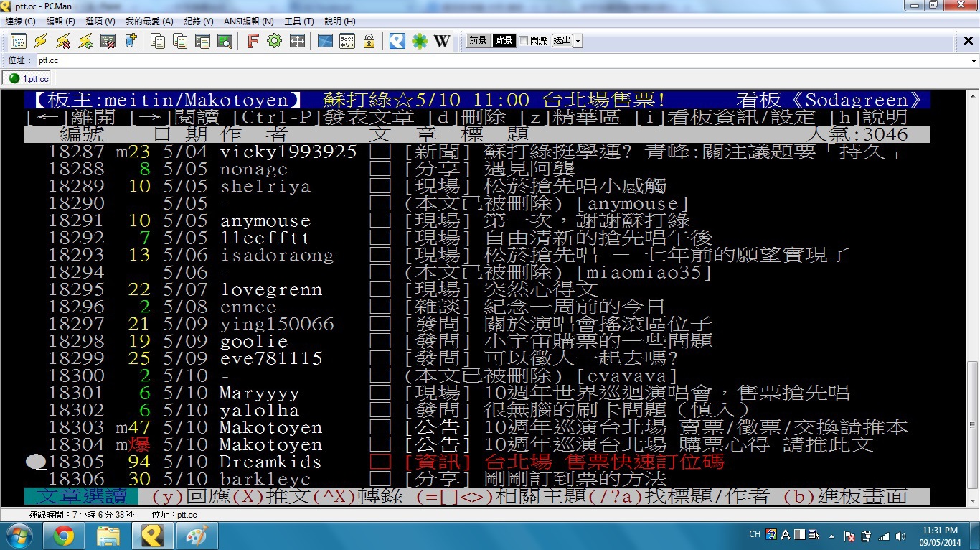980x550 pixels.
Task: Select article 18287 by vicky1993925
Action: [477, 152]
